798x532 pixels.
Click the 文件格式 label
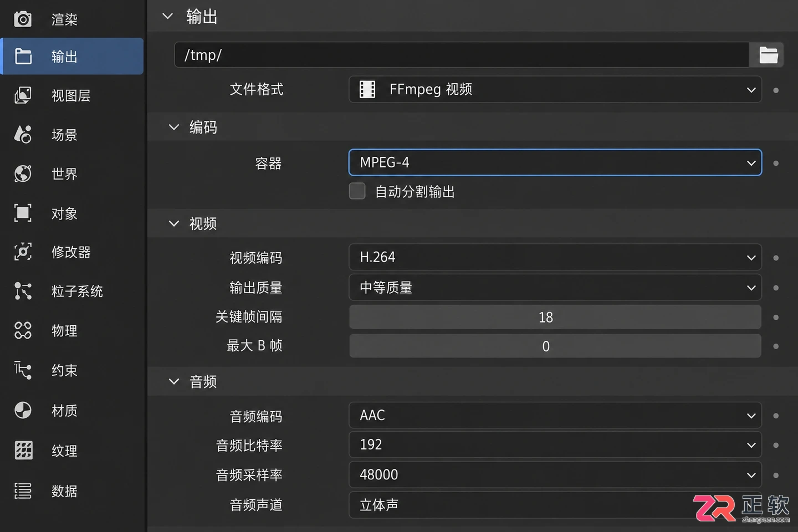point(257,89)
